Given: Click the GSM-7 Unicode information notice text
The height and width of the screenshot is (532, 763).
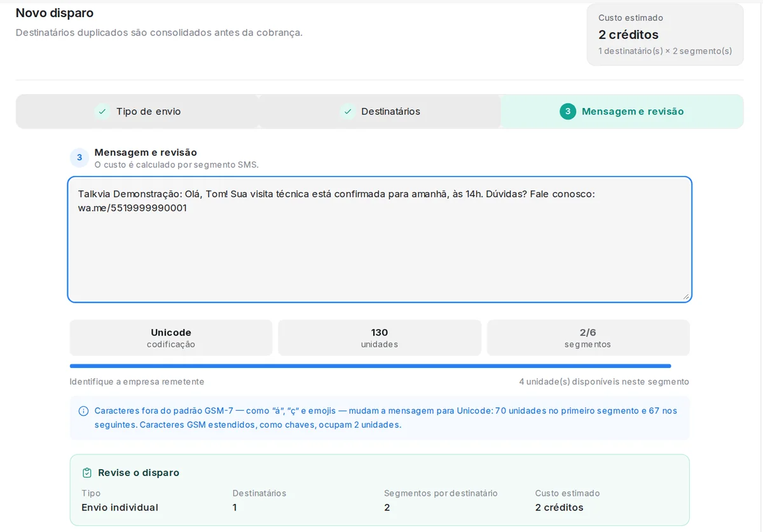Looking at the screenshot, I should coord(386,418).
